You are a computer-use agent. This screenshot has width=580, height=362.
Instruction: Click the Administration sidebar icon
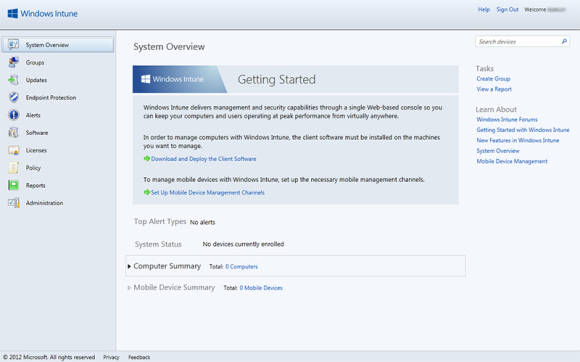click(x=13, y=203)
